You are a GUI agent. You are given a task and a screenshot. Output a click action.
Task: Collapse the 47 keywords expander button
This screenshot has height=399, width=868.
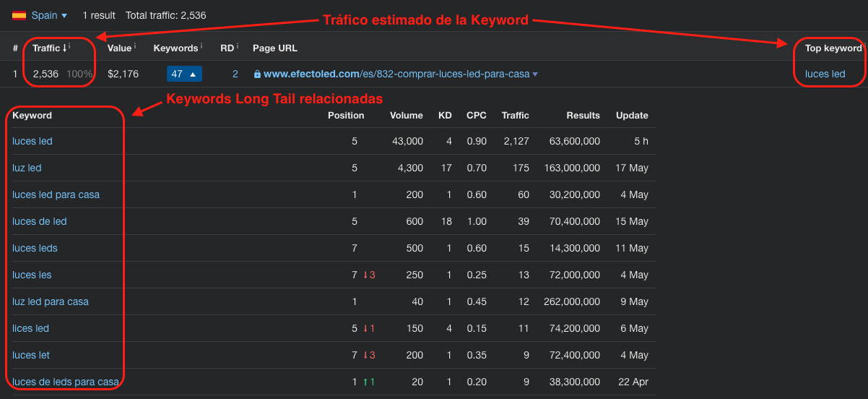(x=184, y=74)
